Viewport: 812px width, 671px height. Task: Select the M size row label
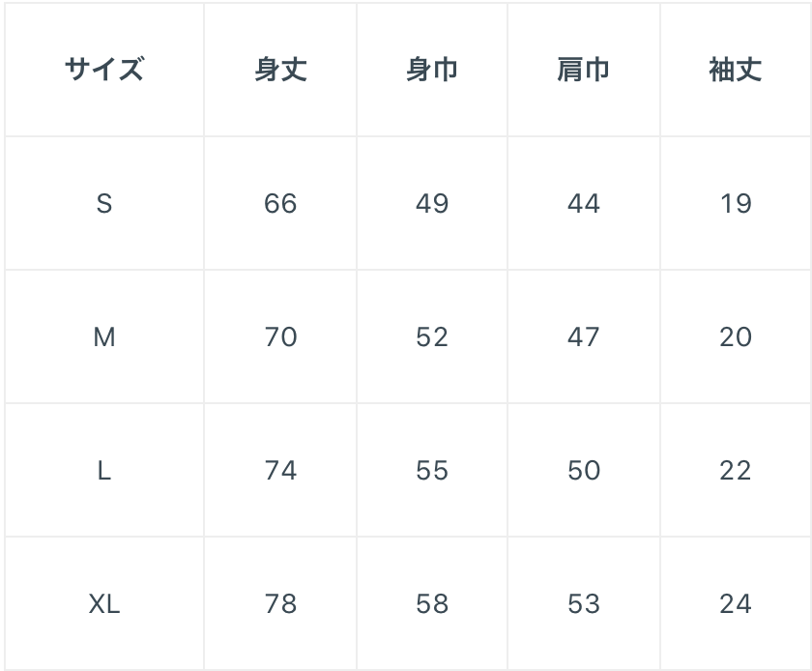click(103, 336)
